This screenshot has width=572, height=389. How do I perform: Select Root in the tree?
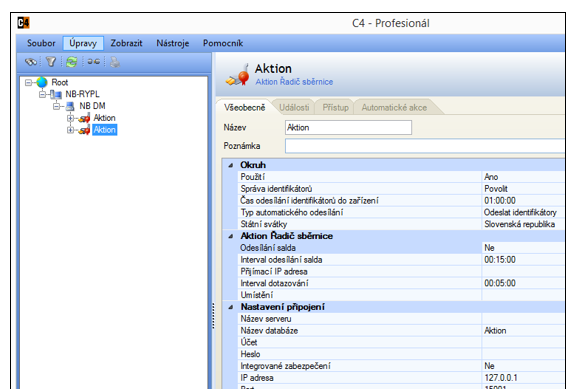coord(59,82)
